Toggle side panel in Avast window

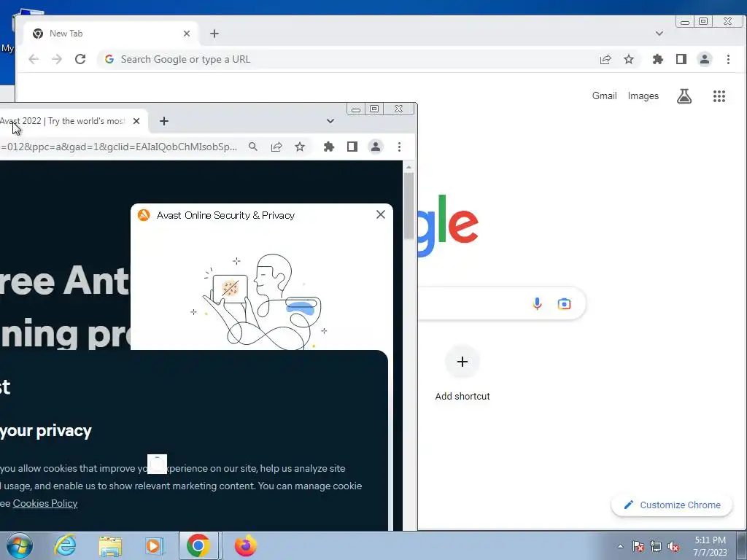point(352,147)
